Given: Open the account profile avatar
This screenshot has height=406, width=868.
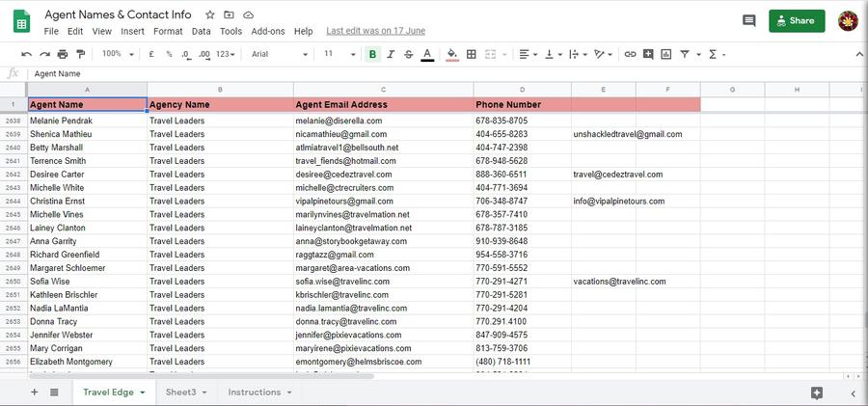Looking at the screenshot, I should point(848,21).
